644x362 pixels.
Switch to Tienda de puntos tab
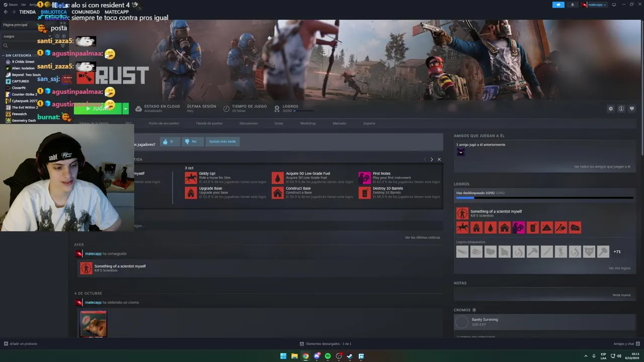tap(209, 123)
